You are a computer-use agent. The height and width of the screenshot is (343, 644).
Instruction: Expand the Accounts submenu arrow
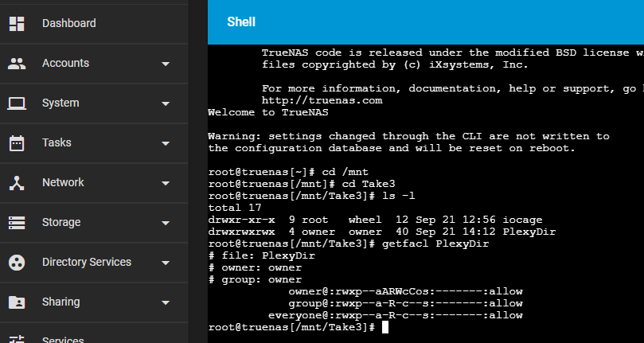point(166,64)
